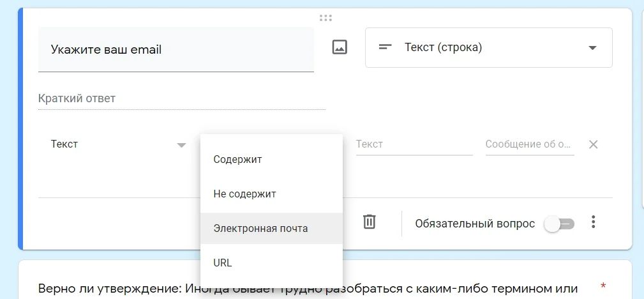Open the 'Текст (строка)' question type dropdown
This screenshot has height=299, width=644.
pyautogui.click(x=488, y=47)
